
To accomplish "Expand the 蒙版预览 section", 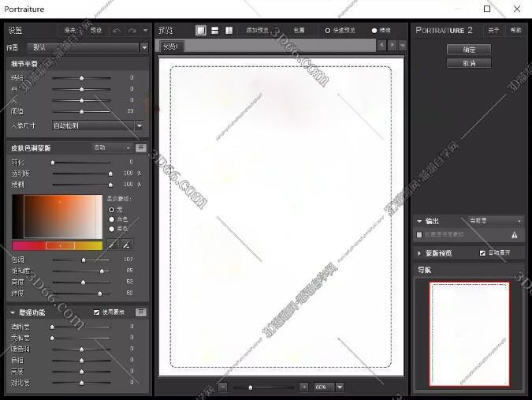I will point(419,253).
